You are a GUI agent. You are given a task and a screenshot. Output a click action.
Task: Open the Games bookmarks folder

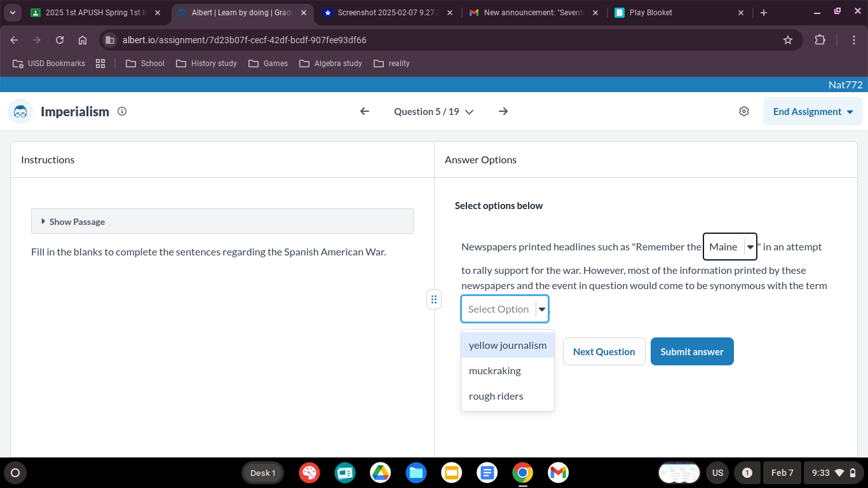[x=268, y=64]
